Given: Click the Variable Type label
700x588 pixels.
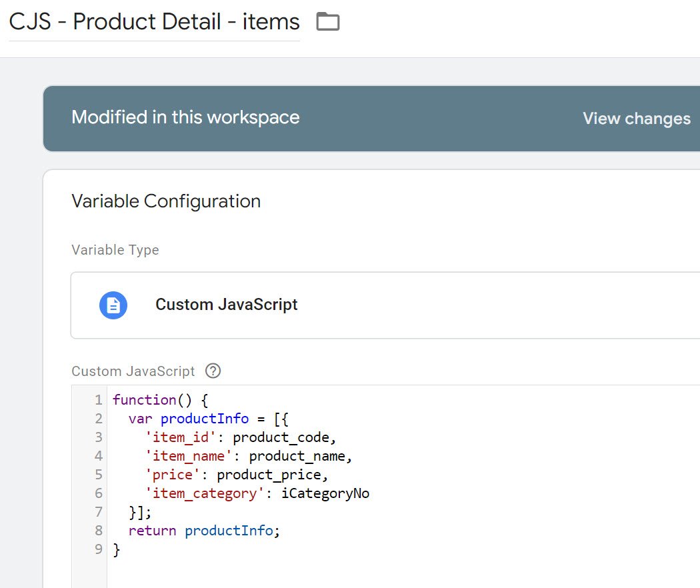Looking at the screenshot, I should coord(115,250).
